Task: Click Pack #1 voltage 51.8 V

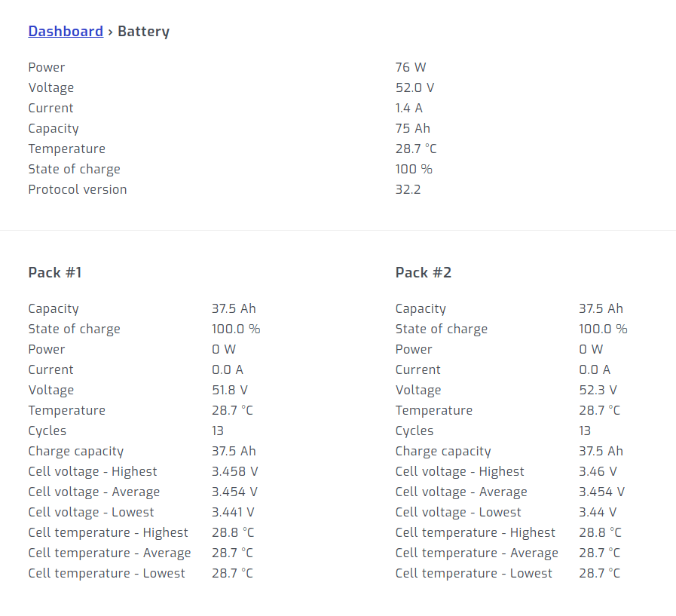Action: tap(230, 391)
